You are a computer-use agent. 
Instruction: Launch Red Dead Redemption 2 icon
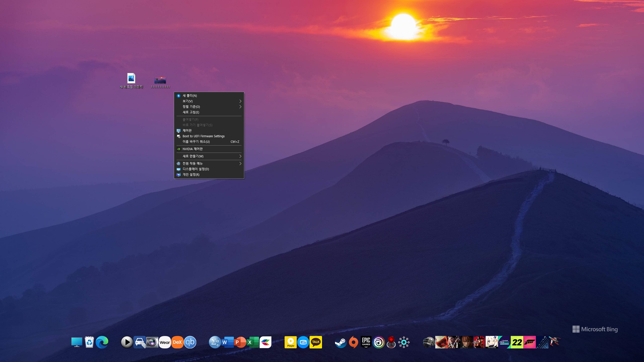[x=479, y=342]
